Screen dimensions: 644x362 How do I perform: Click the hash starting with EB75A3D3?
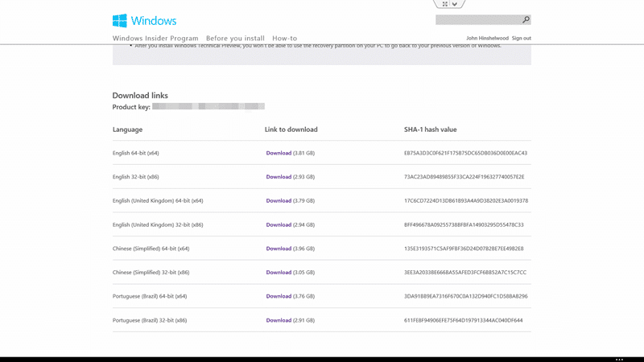click(465, 153)
